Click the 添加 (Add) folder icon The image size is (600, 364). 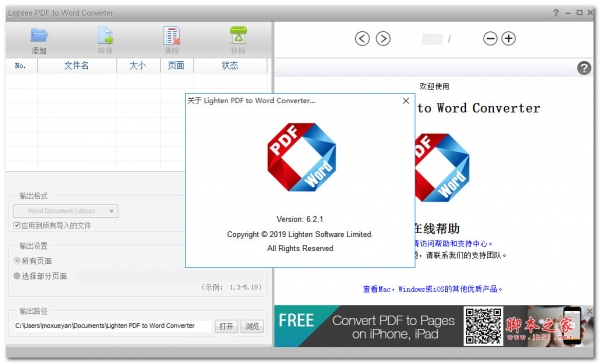[x=39, y=35]
